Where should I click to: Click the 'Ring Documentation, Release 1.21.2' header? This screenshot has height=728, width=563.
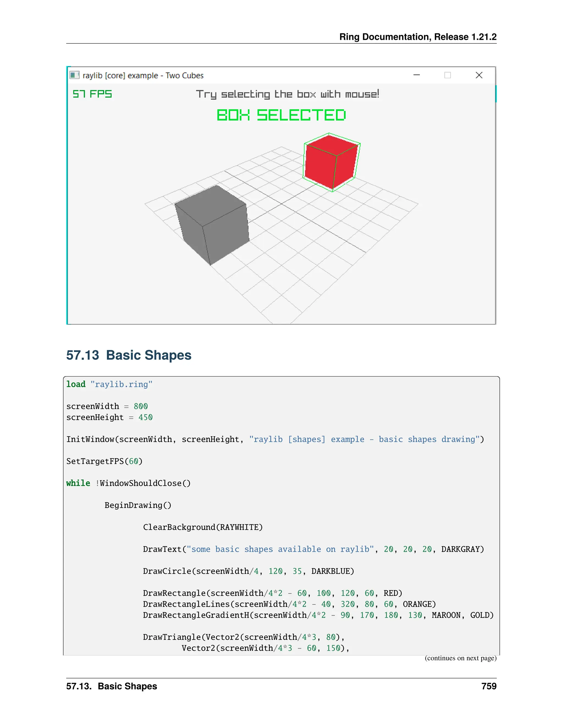(418, 37)
